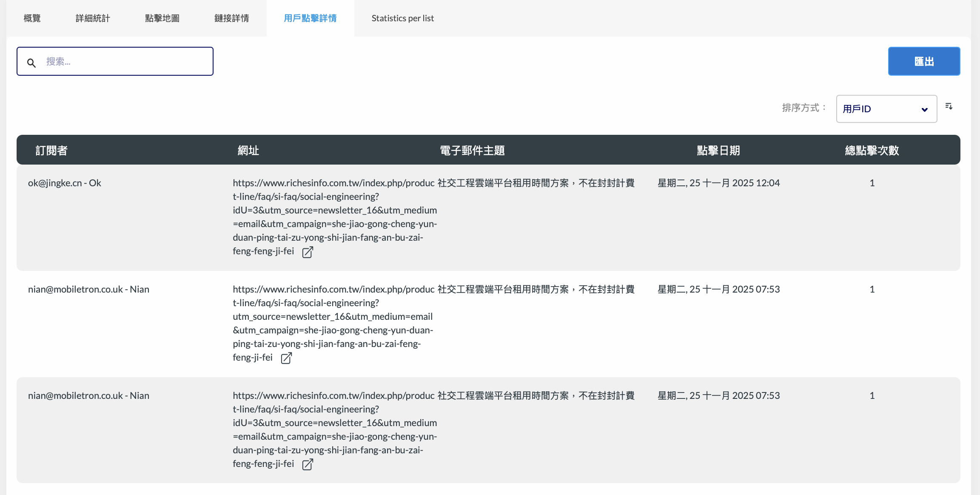This screenshot has width=980, height=495.
Task: Toggle sort direction icon beside 用戶ID dropdown
Action: click(x=949, y=106)
